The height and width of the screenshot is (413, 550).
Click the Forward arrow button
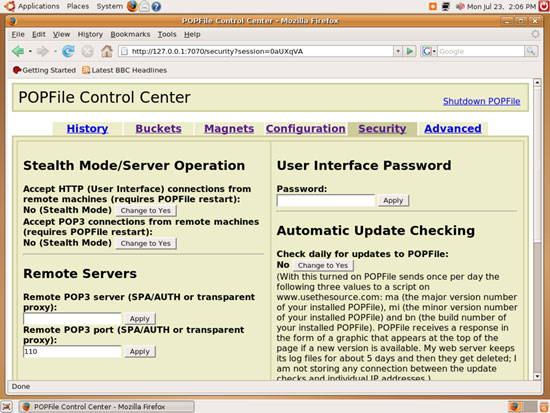pos(42,51)
